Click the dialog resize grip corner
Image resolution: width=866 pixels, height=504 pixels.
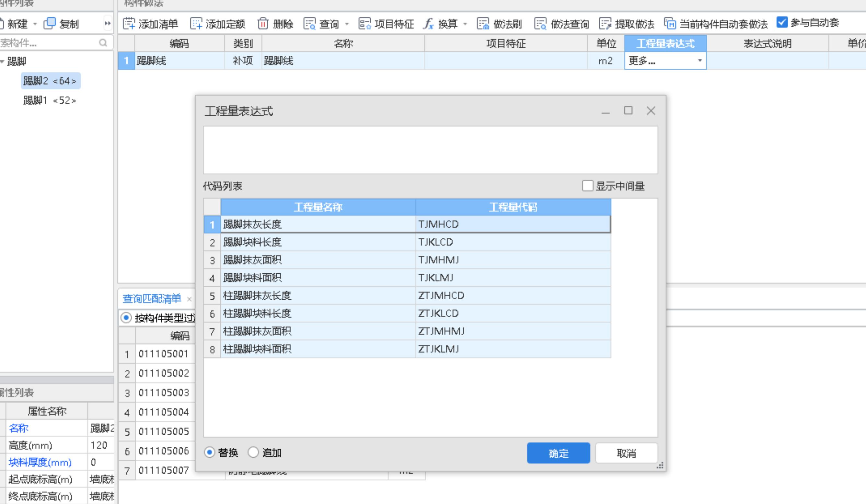660,465
